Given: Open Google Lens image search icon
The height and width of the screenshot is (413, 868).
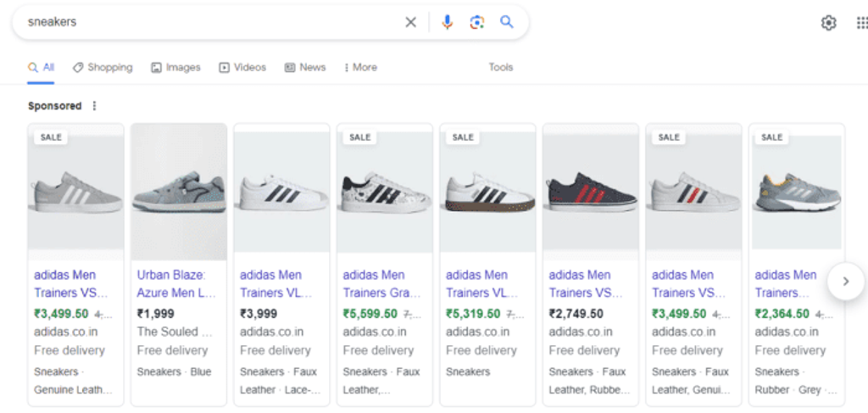Looking at the screenshot, I should click(x=476, y=22).
